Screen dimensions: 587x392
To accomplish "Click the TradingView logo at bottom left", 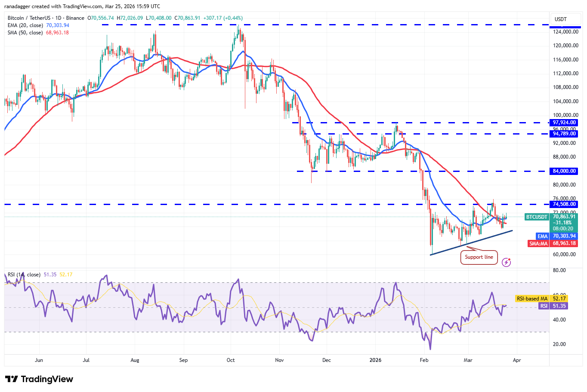I will [x=39, y=379].
